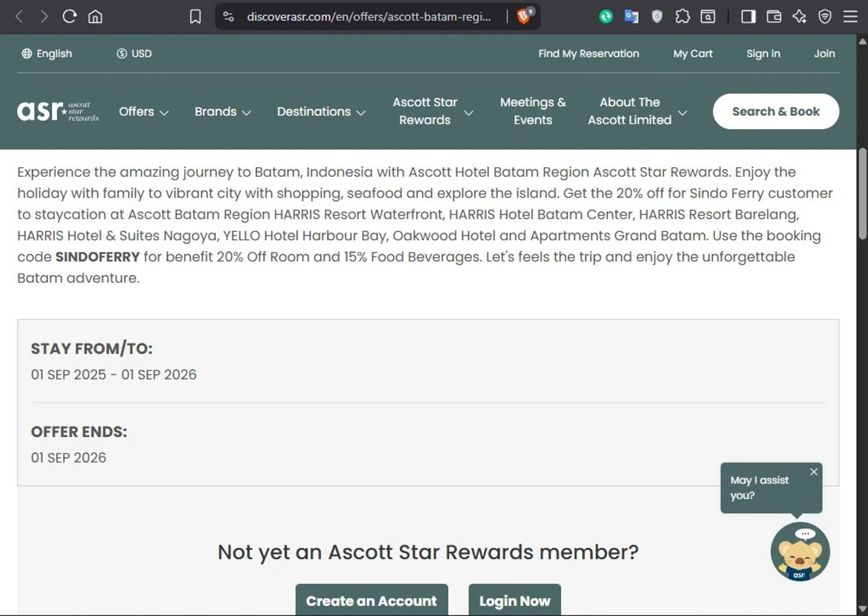
Task: Go back with the browser back arrow
Action: pyautogui.click(x=19, y=17)
